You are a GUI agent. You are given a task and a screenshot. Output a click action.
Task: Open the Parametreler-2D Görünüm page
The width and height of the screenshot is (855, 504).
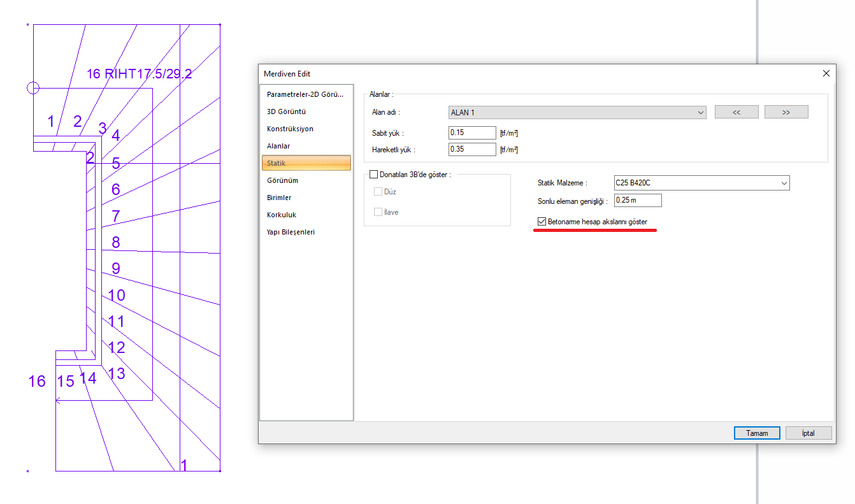pyautogui.click(x=305, y=94)
